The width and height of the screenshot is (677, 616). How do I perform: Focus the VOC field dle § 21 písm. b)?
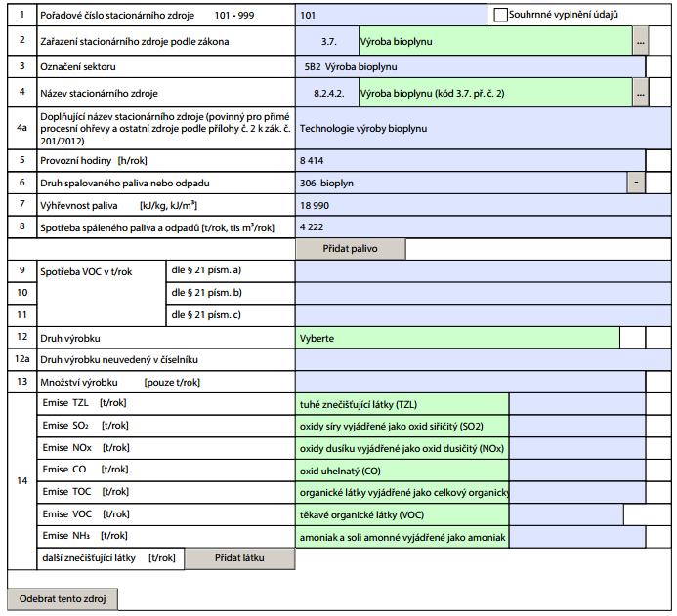(484, 293)
